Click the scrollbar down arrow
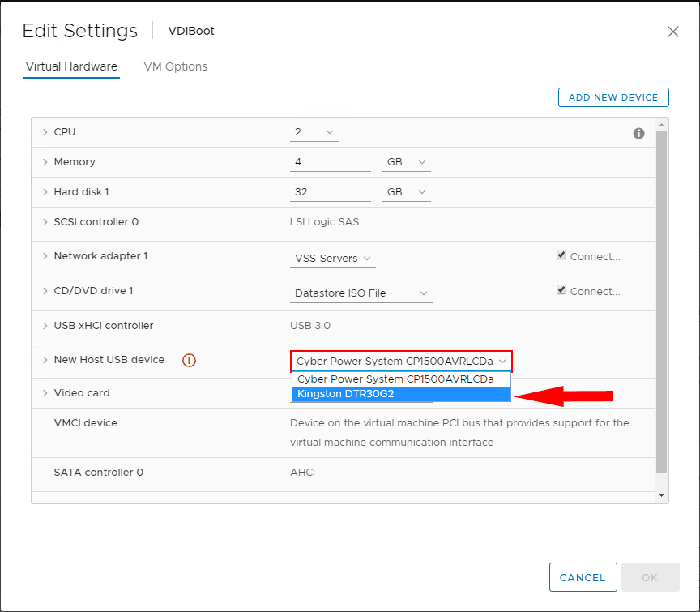This screenshot has width=700, height=612. point(660,494)
